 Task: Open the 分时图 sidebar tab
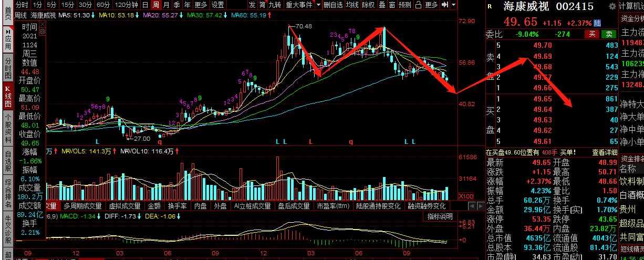(x=7, y=68)
